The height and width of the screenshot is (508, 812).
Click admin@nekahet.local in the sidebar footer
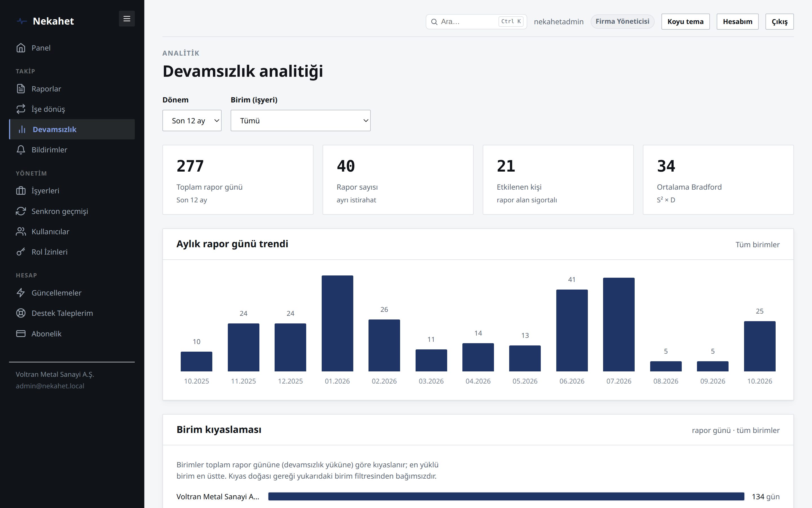click(50, 386)
